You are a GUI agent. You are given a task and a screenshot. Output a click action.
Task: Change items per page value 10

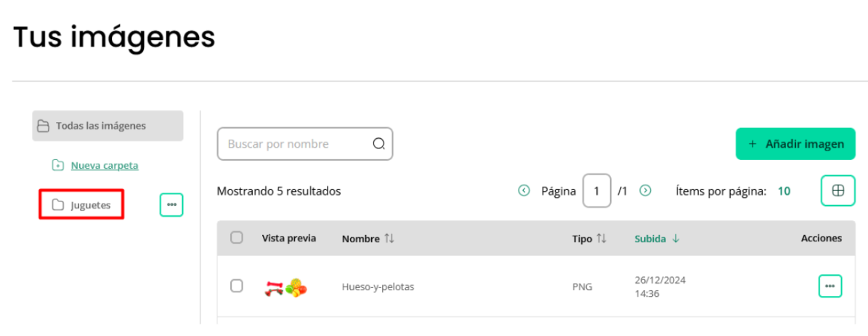[x=784, y=191]
